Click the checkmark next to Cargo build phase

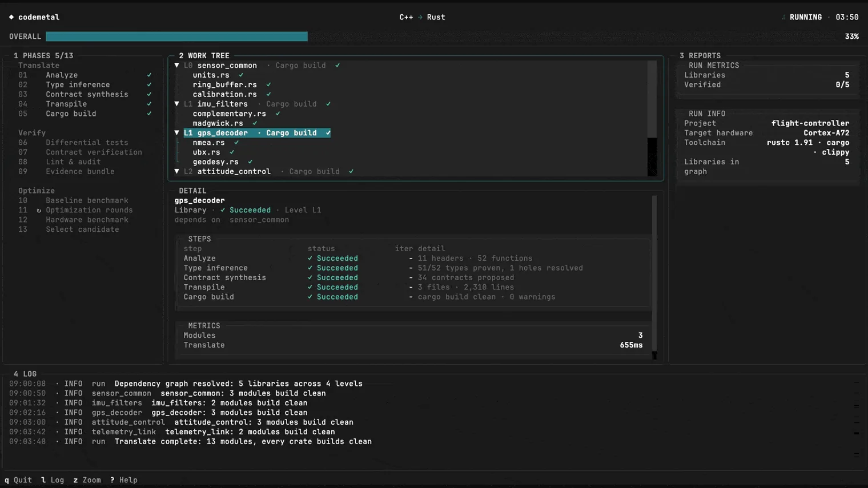point(149,114)
